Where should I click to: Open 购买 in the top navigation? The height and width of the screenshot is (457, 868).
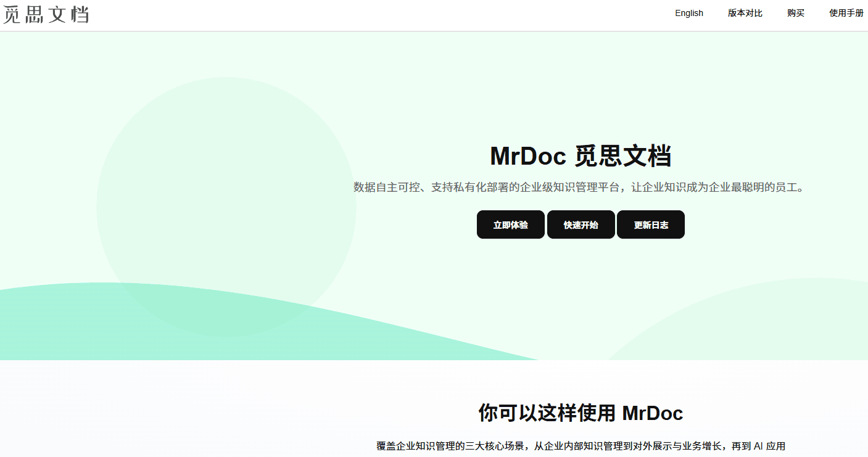coord(796,13)
